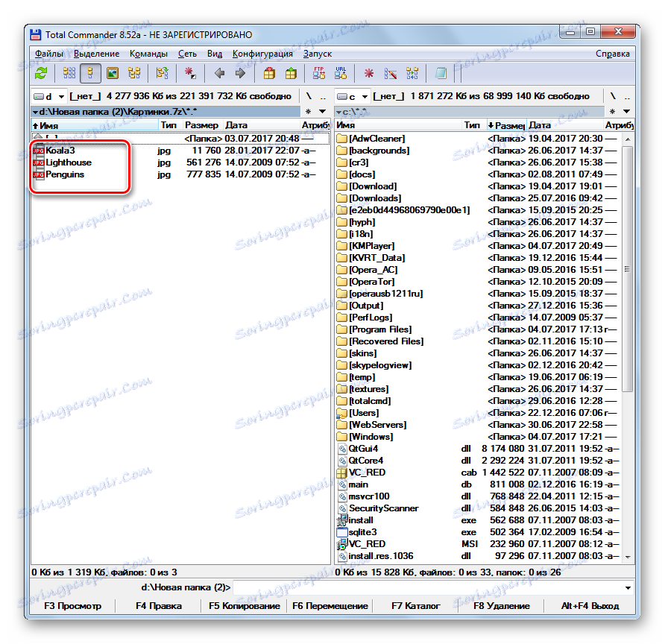This screenshot has height=644, width=665.
Task: Click the unpack files archive icon
Action: [291, 73]
